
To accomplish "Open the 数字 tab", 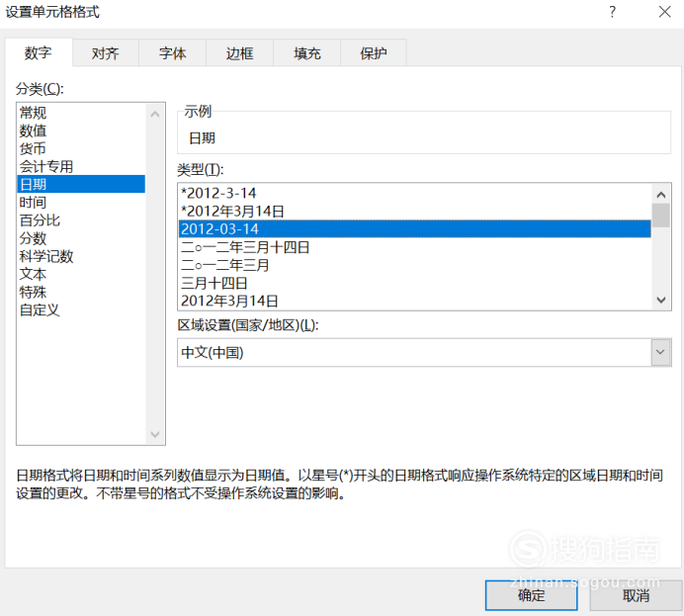I will [39, 52].
